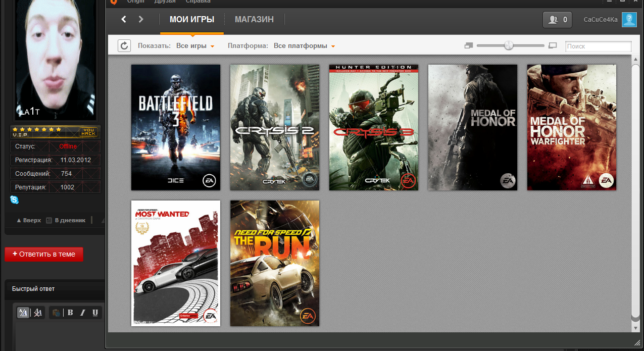This screenshot has width=644, height=351.
Task: Select the Medal of Honor Warfighter cover
Action: tap(572, 127)
